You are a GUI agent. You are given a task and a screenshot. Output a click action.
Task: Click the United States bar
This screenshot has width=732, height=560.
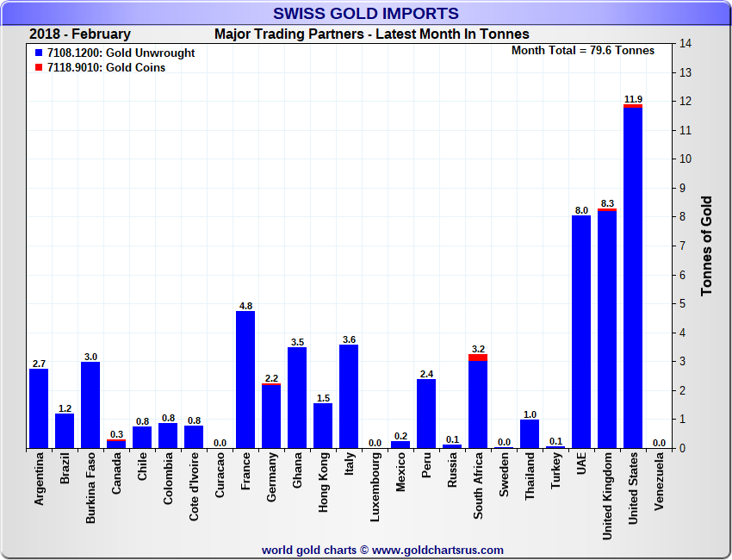point(633,277)
